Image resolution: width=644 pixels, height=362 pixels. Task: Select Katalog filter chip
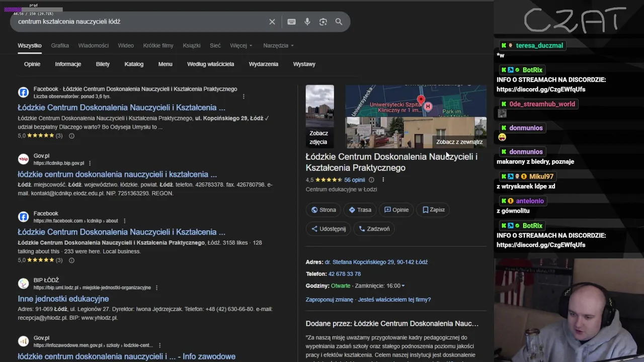pos(134,64)
